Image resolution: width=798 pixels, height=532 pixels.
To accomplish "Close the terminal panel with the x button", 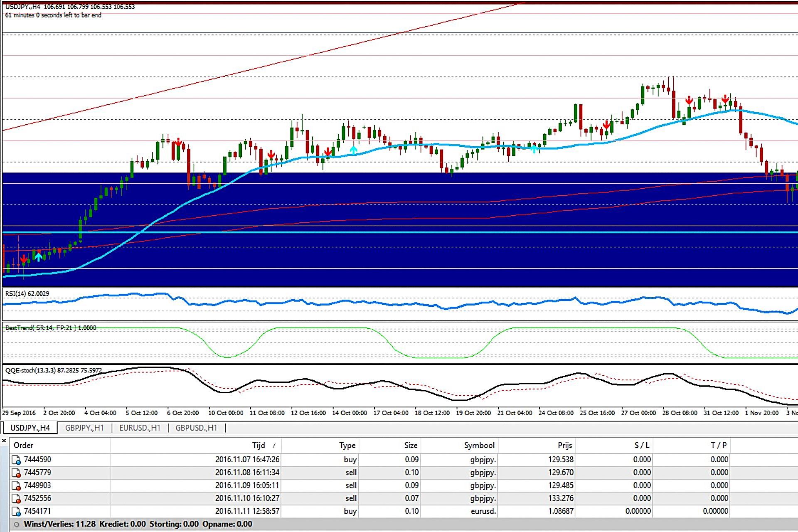I will tap(4, 441).
